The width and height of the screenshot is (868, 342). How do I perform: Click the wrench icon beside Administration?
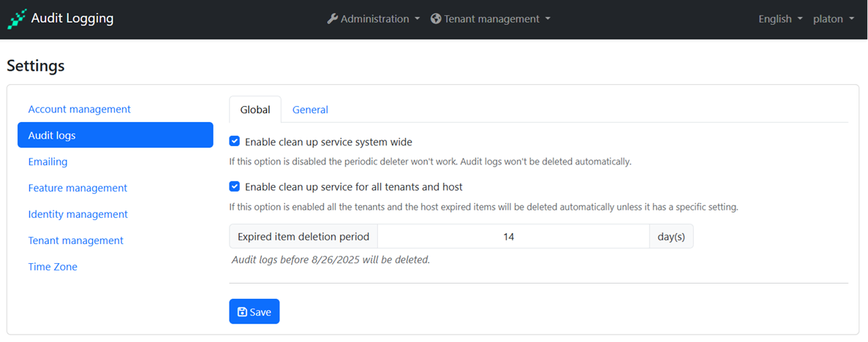tap(332, 19)
